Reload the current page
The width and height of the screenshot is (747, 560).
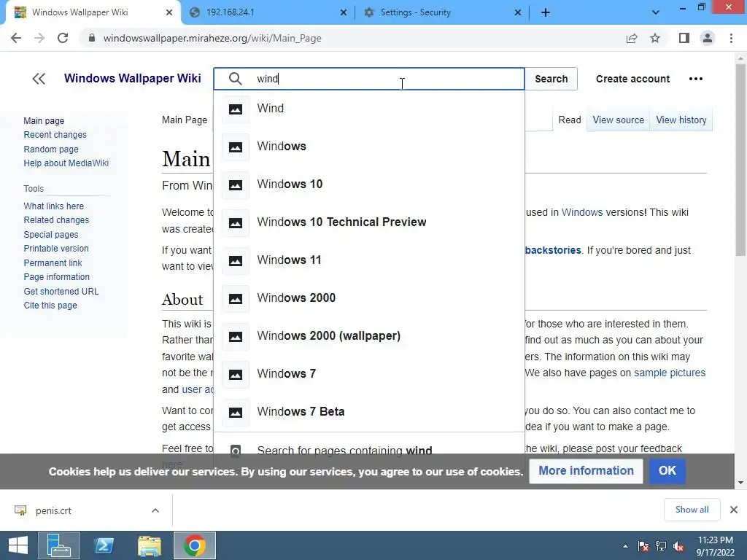coord(63,38)
